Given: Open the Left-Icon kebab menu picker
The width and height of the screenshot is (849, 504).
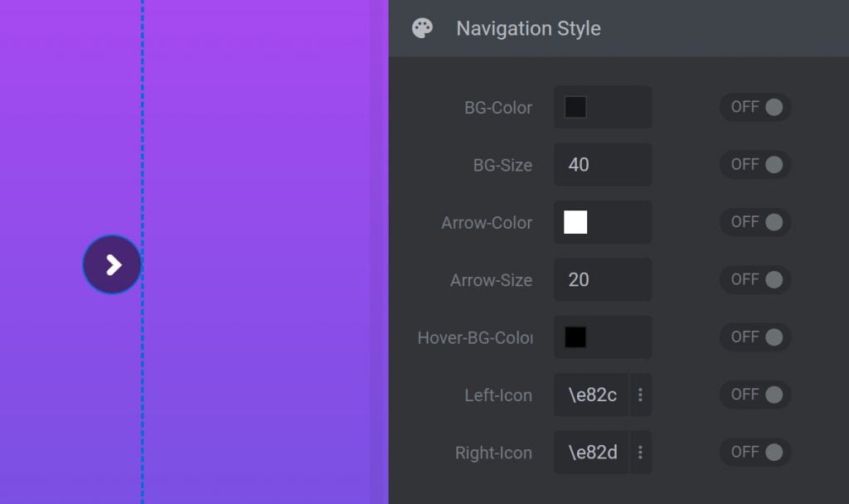Looking at the screenshot, I should [x=640, y=395].
